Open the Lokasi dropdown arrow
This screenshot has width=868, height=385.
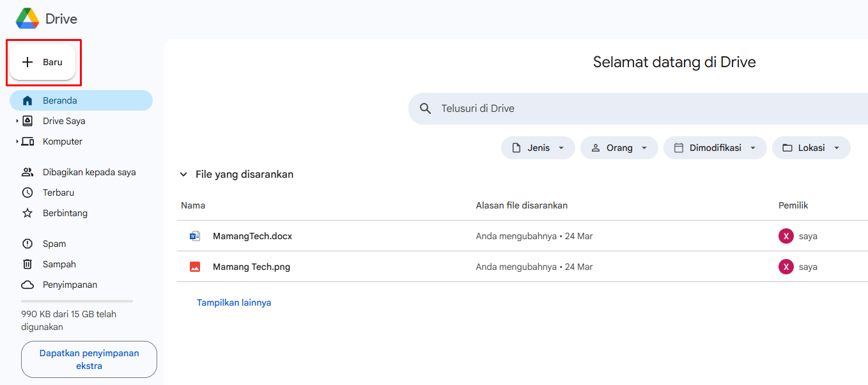tap(837, 148)
